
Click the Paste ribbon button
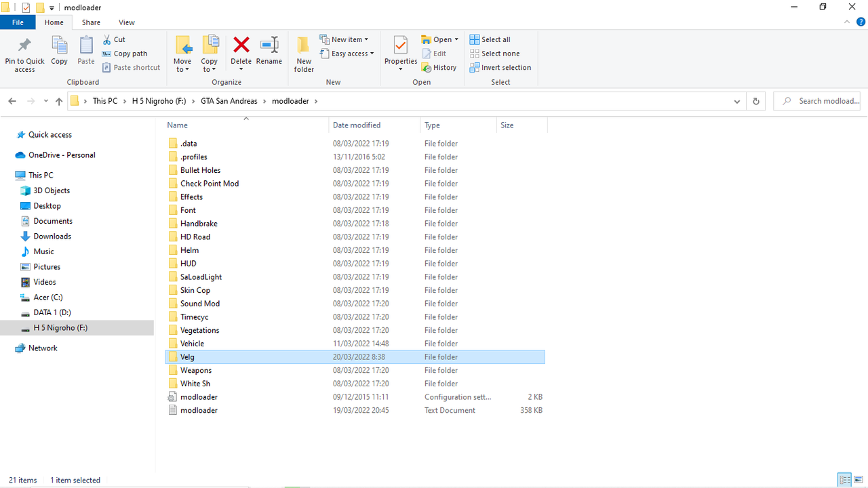point(86,52)
